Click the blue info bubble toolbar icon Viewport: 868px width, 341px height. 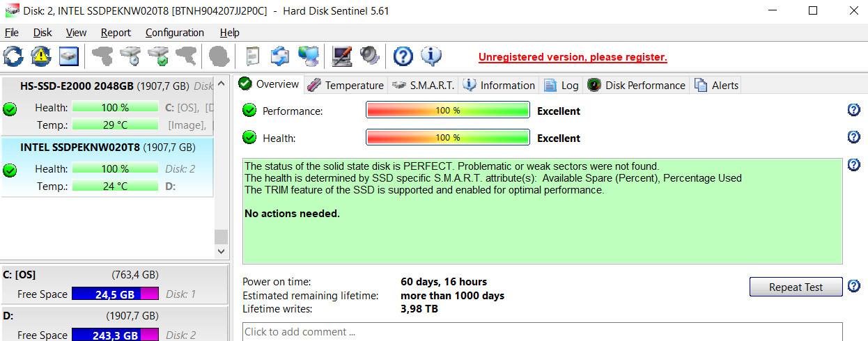point(431,56)
